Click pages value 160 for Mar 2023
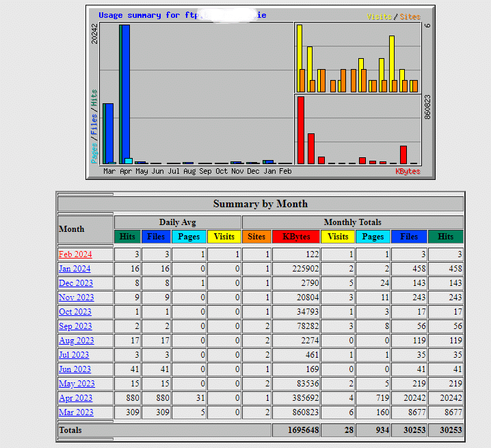 click(382, 412)
